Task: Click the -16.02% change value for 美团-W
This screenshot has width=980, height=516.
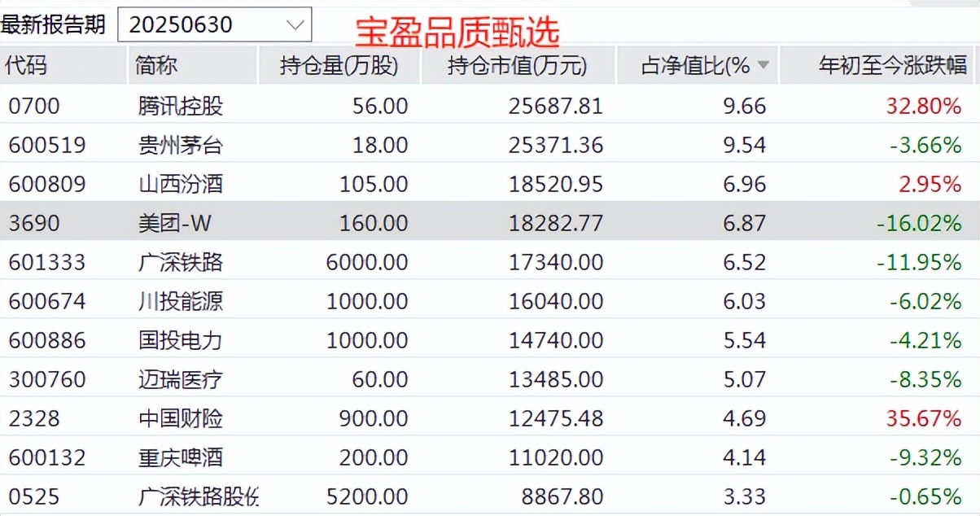Action: coord(919,223)
